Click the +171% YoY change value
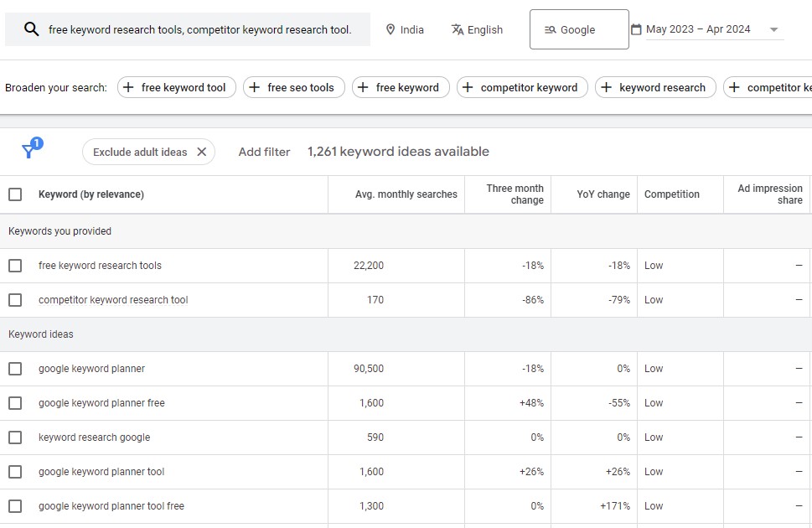 tap(615, 506)
